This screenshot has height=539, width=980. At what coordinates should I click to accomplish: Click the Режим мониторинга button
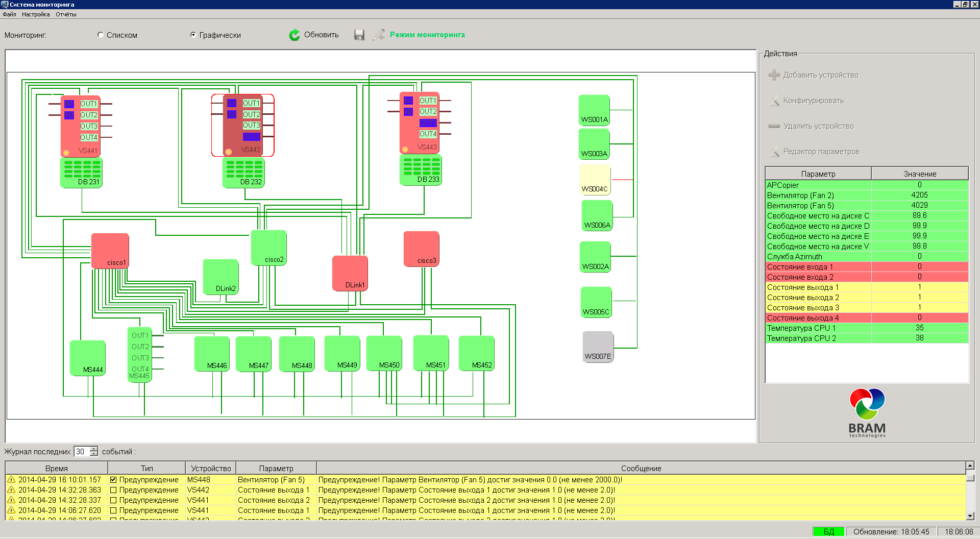tap(427, 35)
